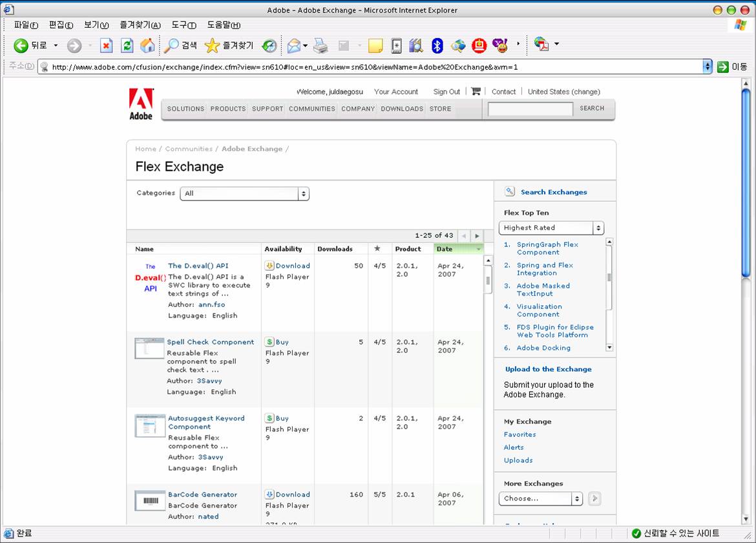Toggle Date column sort arrow

pyautogui.click(x=479, y=249)
